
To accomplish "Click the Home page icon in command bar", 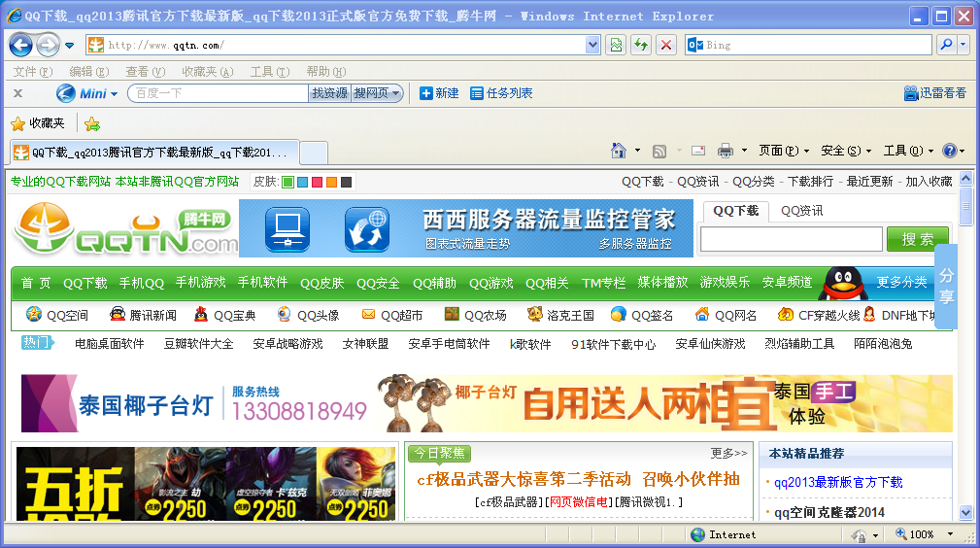I will pyautogui.click(x=619, y=151).
